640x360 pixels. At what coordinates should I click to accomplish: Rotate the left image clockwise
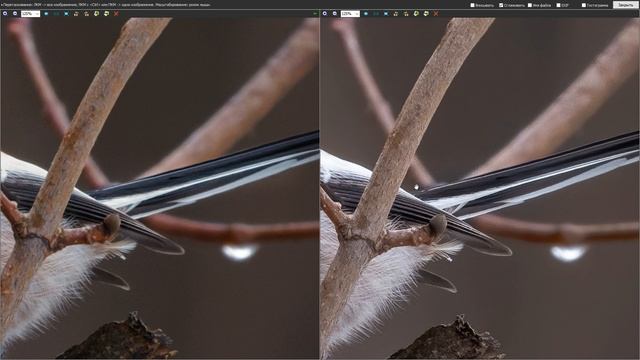(86, 13)
